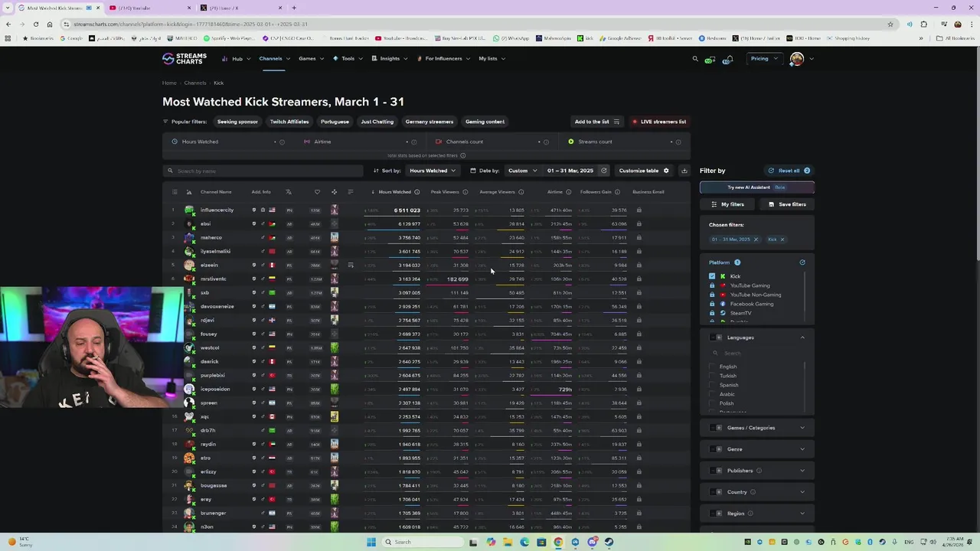Click the refresh icon beside date range
Image resolution: width=980 pixels, height=551 pixels.
point(604,171)
